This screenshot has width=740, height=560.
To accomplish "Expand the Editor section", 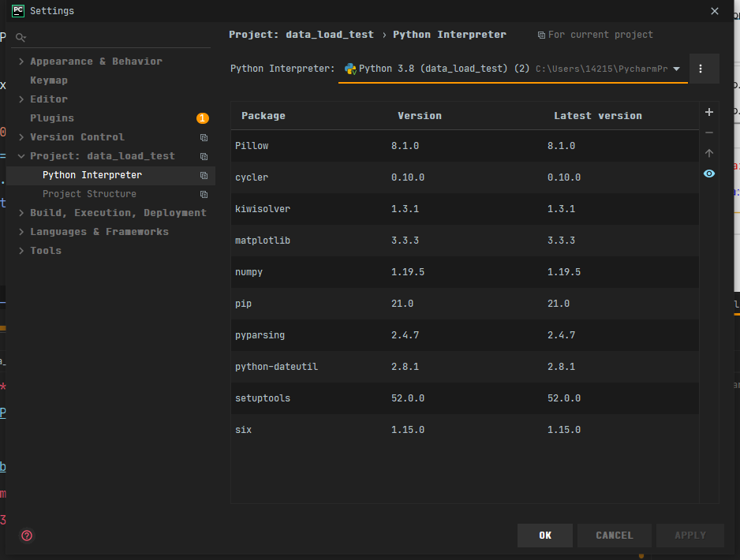I will [x=21, y=99].
